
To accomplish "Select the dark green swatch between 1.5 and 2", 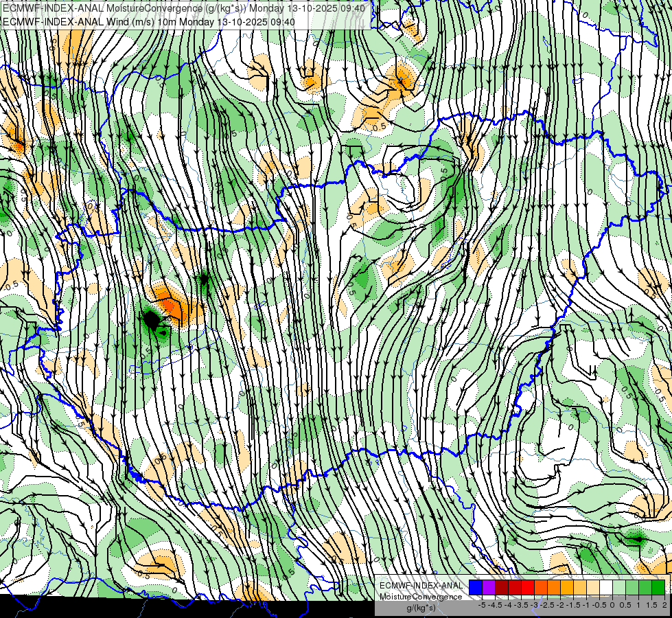I will point(658,587).
